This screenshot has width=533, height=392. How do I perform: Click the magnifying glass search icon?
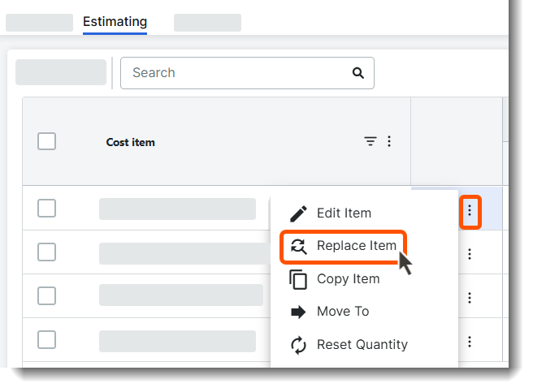pos(358,73)
